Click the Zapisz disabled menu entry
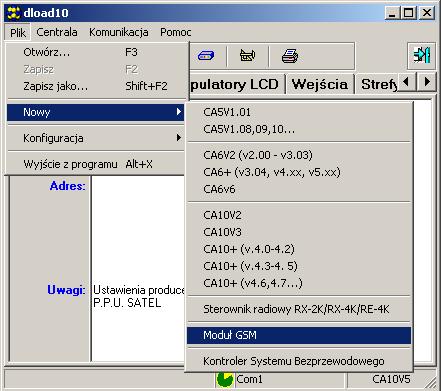 (x=97, y=69)
